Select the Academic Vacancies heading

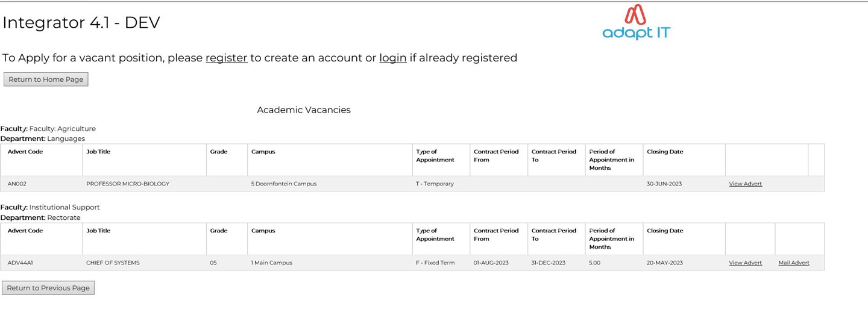point(303,110)
